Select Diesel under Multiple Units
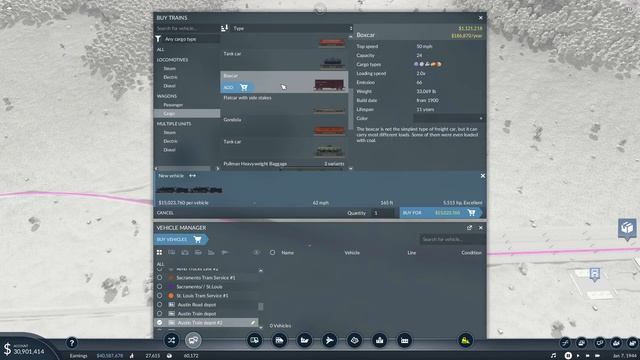 coord(169,150)
